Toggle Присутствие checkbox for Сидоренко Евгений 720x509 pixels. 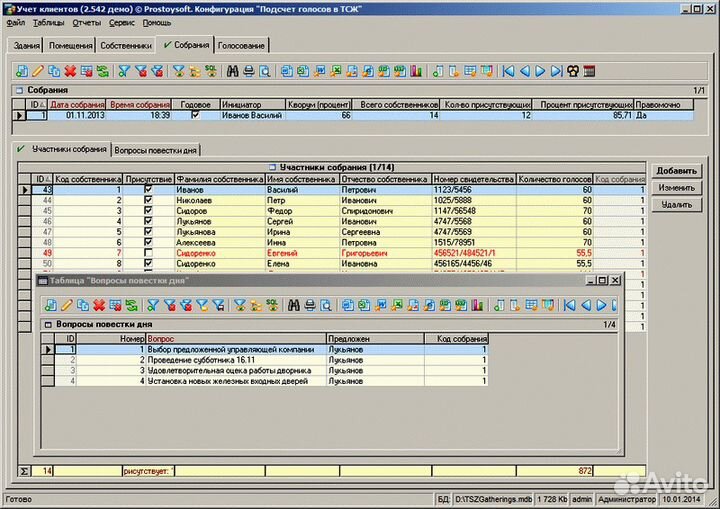(148, 253)
